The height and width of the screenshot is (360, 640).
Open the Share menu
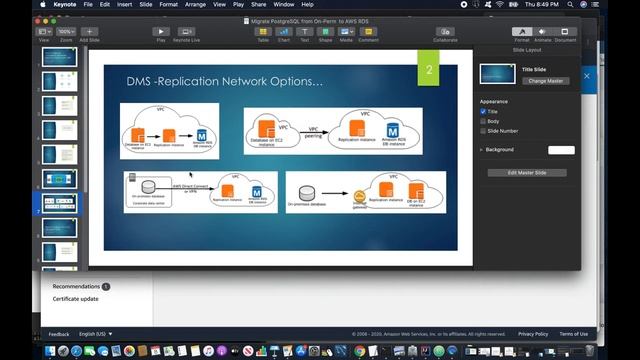click(x=258, y=4)
